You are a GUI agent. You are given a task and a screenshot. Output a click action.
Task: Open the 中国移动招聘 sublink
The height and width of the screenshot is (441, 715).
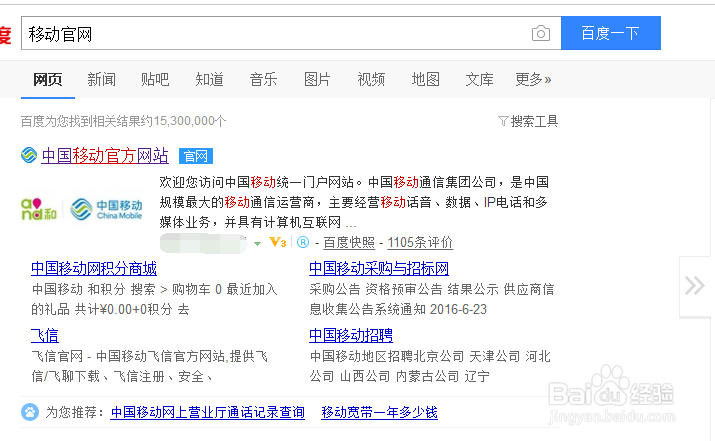tap(351, 336)
